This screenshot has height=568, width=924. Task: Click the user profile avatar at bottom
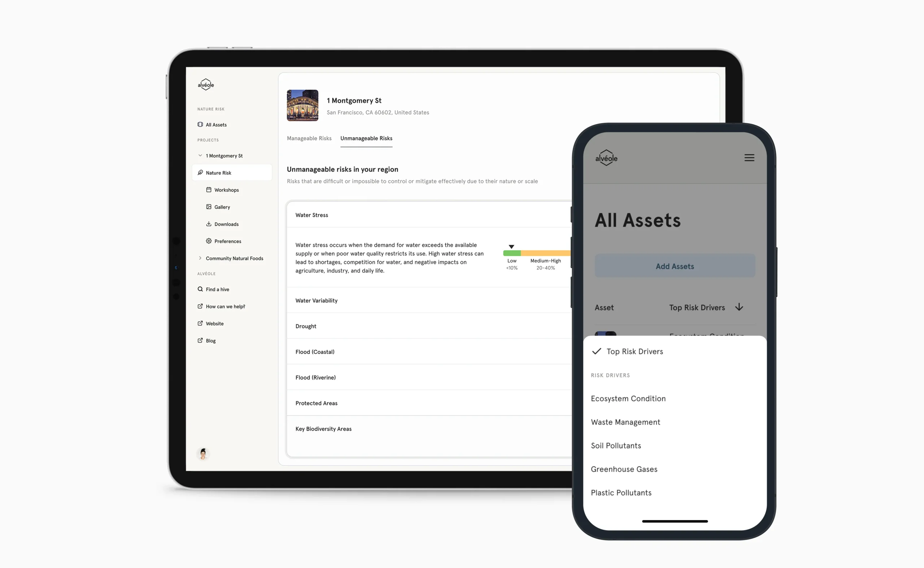point(202,454)
